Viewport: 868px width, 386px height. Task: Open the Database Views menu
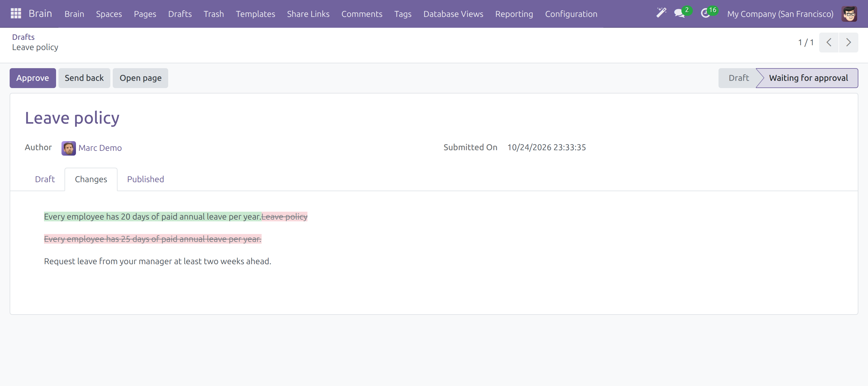(x=453, y=14)
